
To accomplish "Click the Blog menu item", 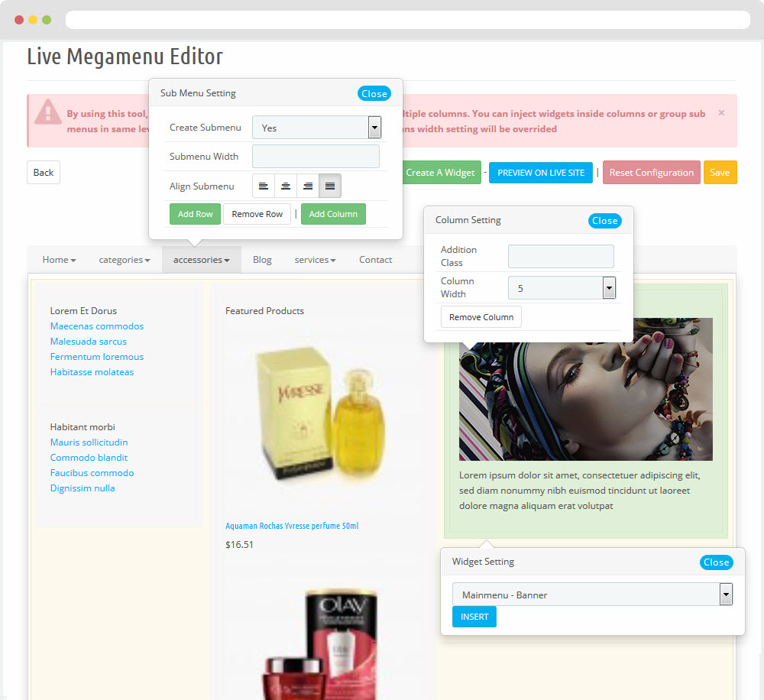I will click(x=262, y=260).
